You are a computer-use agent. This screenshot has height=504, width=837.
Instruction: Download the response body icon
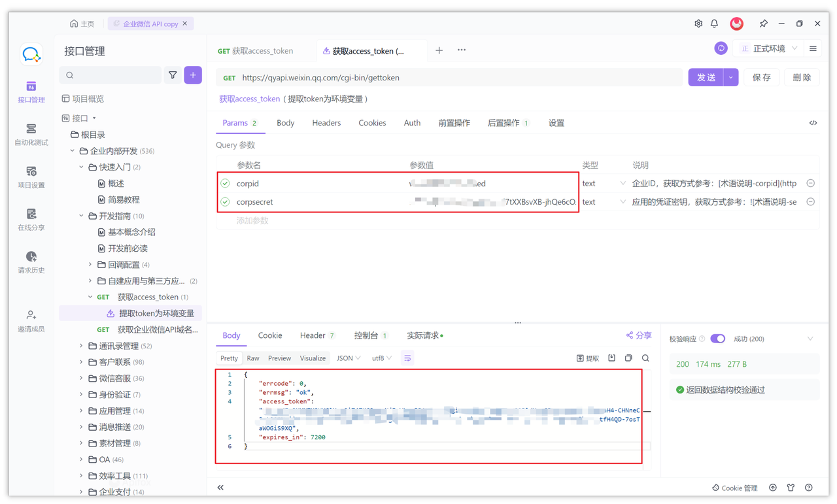(611, 358)
